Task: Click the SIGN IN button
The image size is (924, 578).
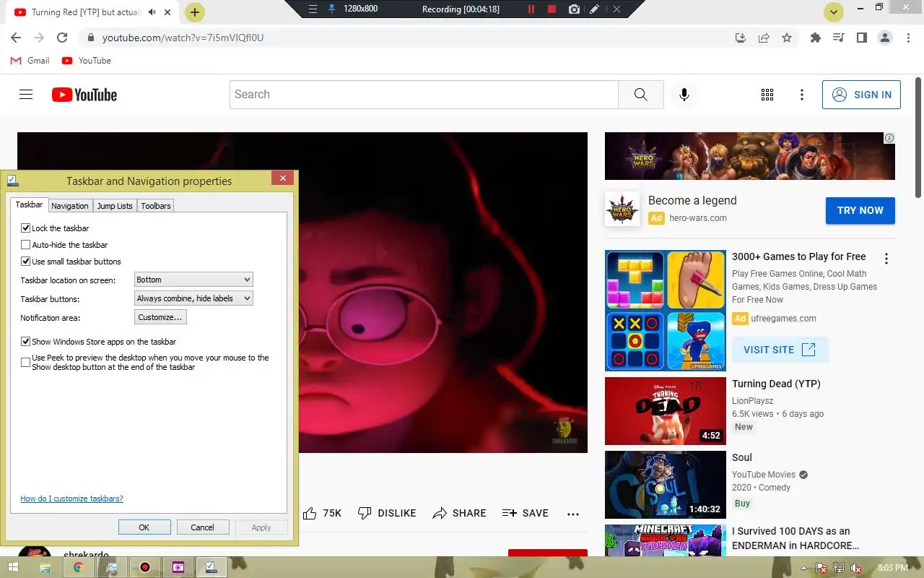Action: pyautogui.click(x=861, y=95)
